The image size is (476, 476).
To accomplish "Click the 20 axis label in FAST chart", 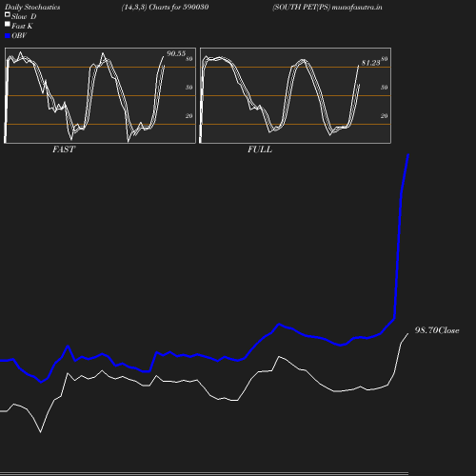I will (x=189, y=116).
